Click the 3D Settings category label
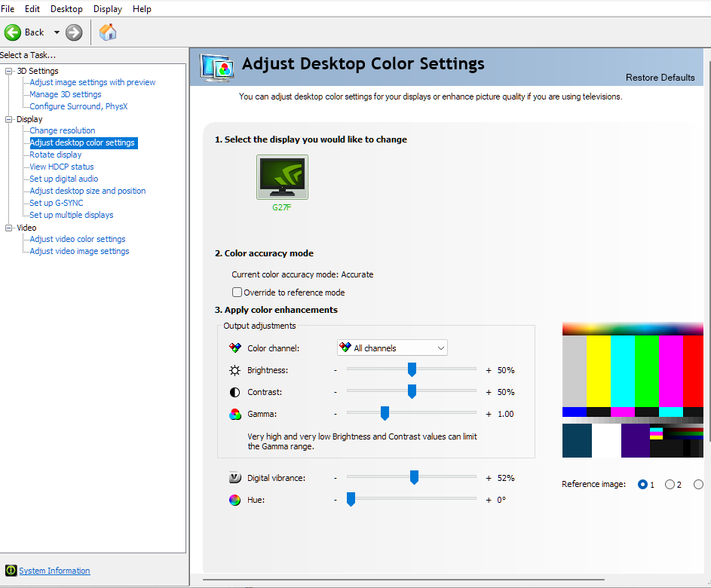 point(38,71)
